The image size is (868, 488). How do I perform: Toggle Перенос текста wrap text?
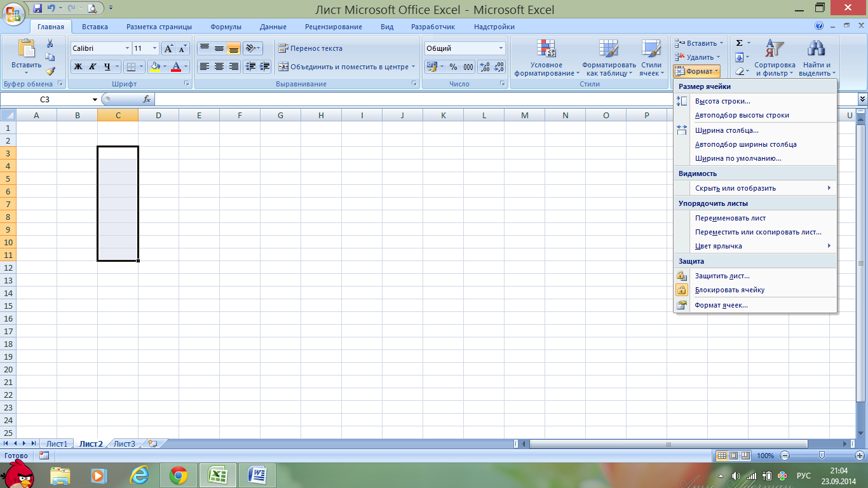click(310, 48)
